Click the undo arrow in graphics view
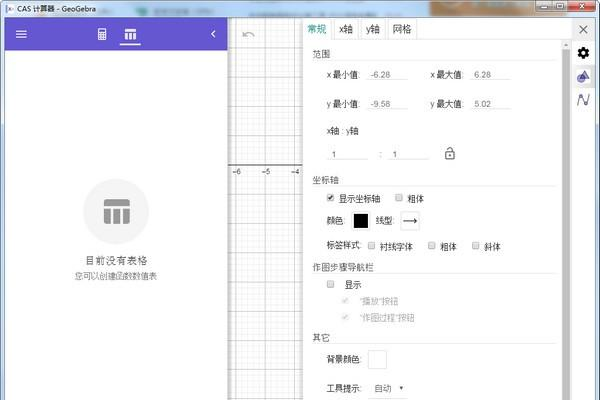600x400 pixels. pos(248,35)
